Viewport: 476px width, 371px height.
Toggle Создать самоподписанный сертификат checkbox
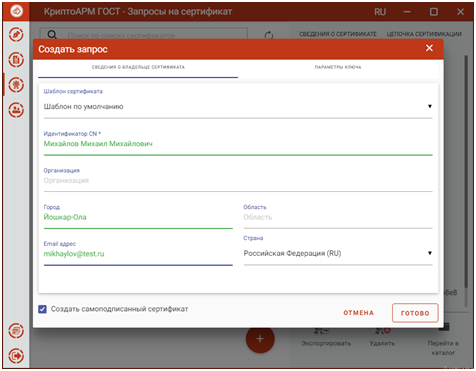[42, 309]
